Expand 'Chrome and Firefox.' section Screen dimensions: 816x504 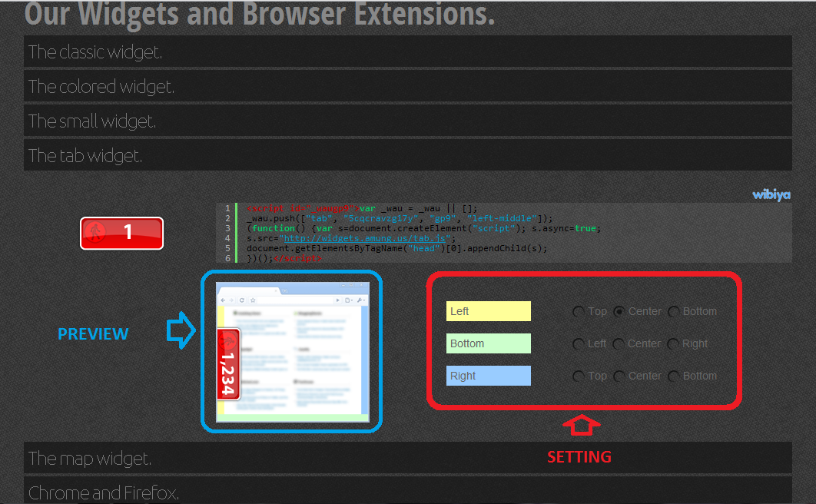pyautogui.click(x=407, y=490)
